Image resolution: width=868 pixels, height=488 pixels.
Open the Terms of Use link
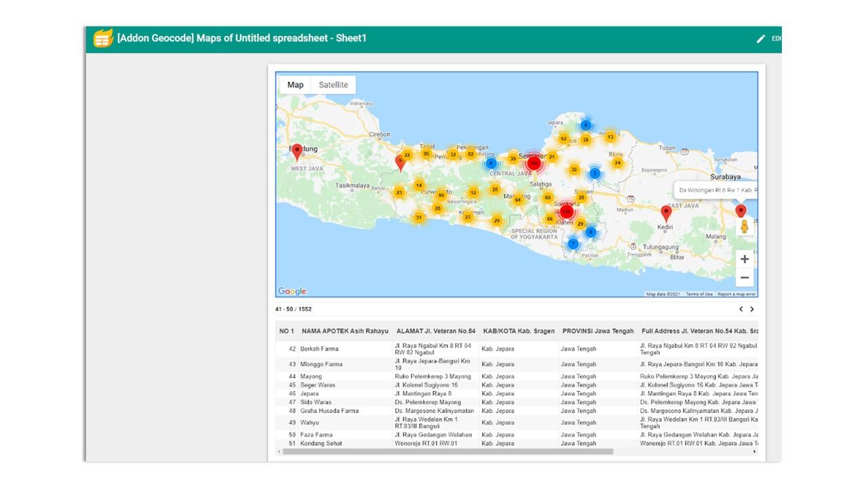[x=698, y=294]
